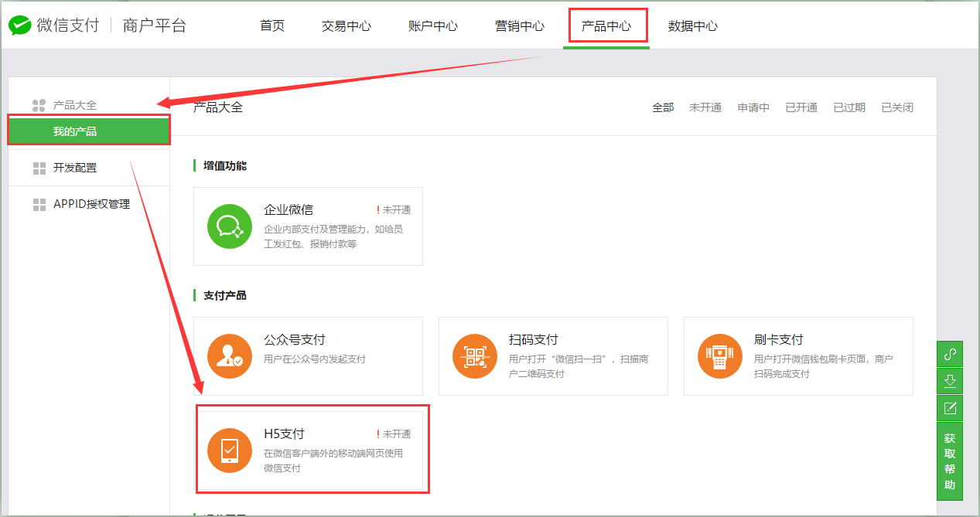Click the download arrow icon in the floating toolbar
The width and height of the screenshot is (980, 517).
(x=950, y=381)
